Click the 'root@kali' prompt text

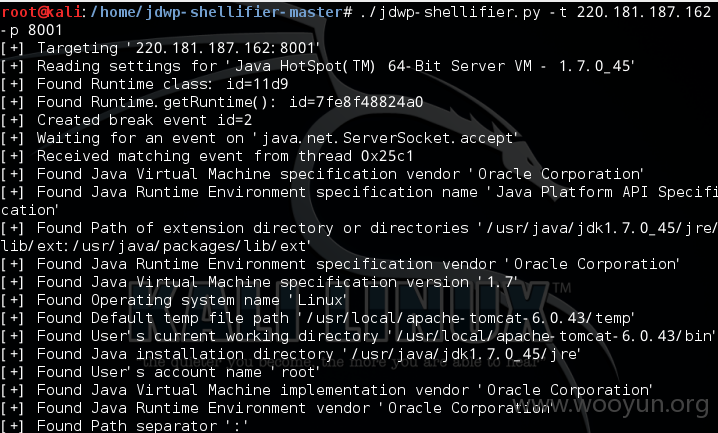click(x=42, y=11)
